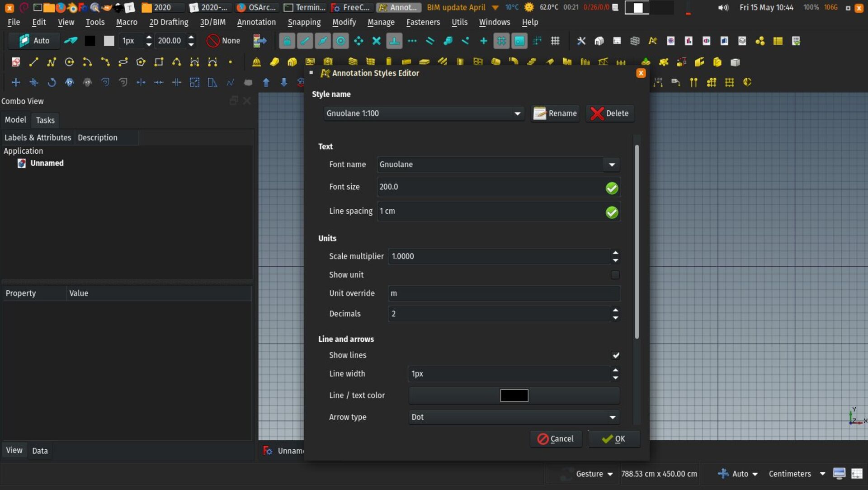Viewport: 868px width, 490px height.
Task: Uncheck the Show lines checkbox
Action: point(615,355)
